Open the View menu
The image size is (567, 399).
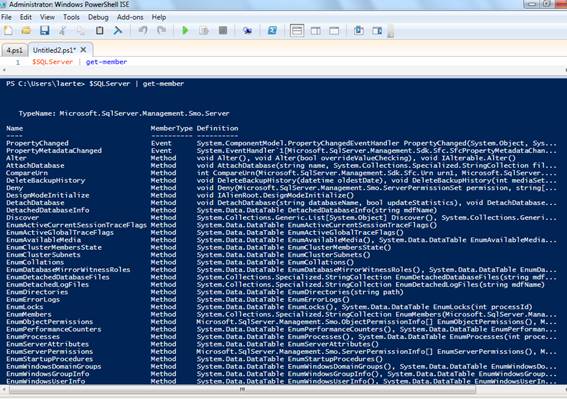tap(47, 17)
